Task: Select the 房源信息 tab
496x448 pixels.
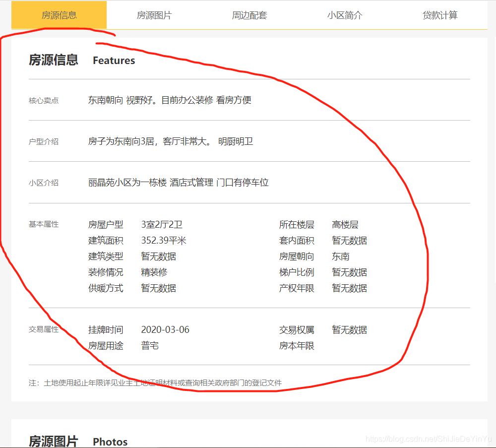Action: point(59,15)
